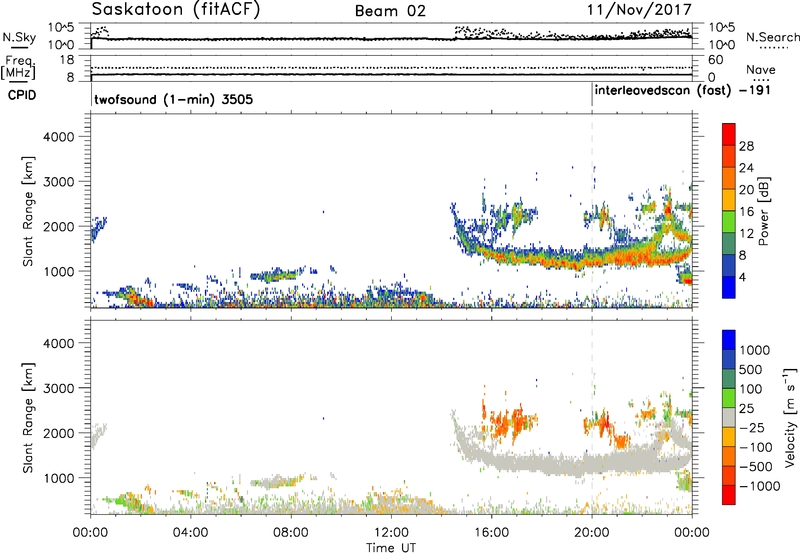Click the 'Freq. [MHz]' legend label
Screen dimensions: 800x554
pos(19,68)
